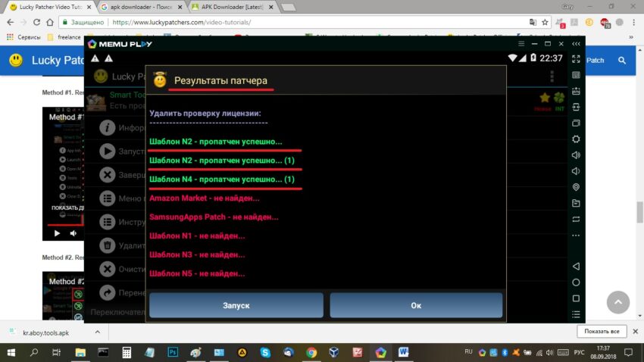The height and width of the screenshot is (362, 644).
Task: Click Method #1 video progress bar
Action: (x=65, y=224)
